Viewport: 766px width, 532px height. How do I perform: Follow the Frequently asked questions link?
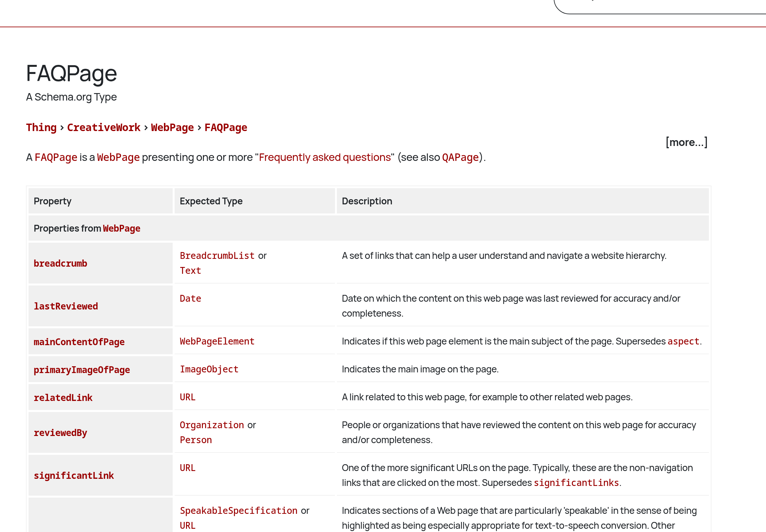click(x=325, y=157)
